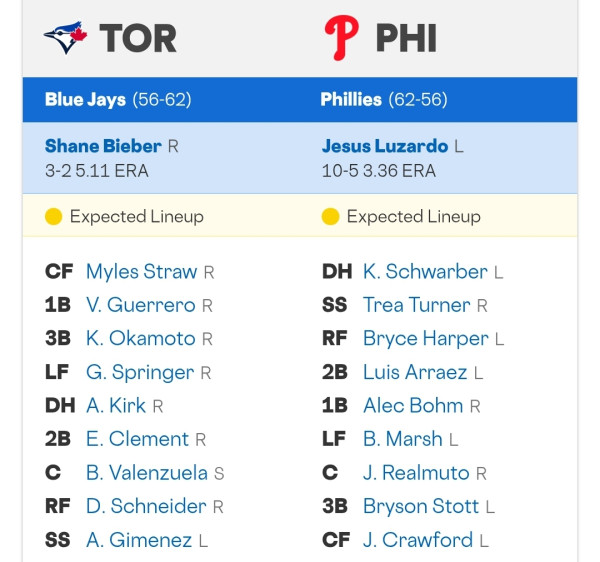This screenshot has height=562, width=600.
Task: Click the Blue Jays yellow lineup status dot
Action: point(54,217)
